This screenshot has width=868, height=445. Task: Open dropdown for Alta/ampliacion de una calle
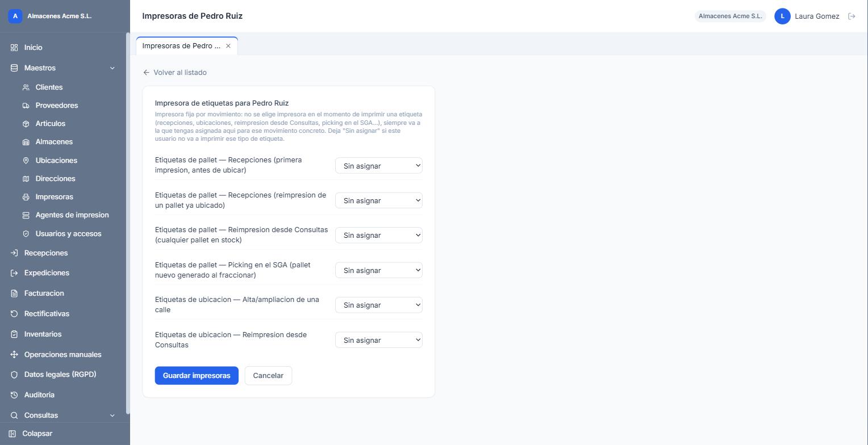379,305
